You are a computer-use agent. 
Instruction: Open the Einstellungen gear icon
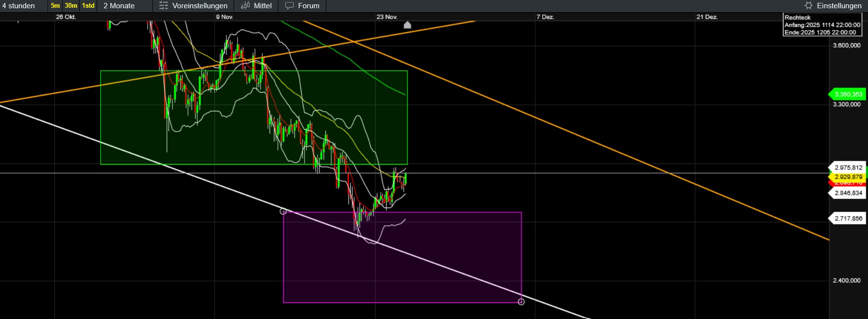tap(808, 6)
